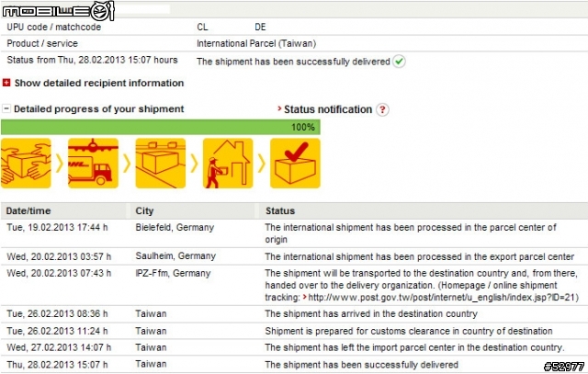Image resolution: width=588 pixels, height=374 pixels.
Task: Click the courier delivering to house icon
Action: point(228,164)
